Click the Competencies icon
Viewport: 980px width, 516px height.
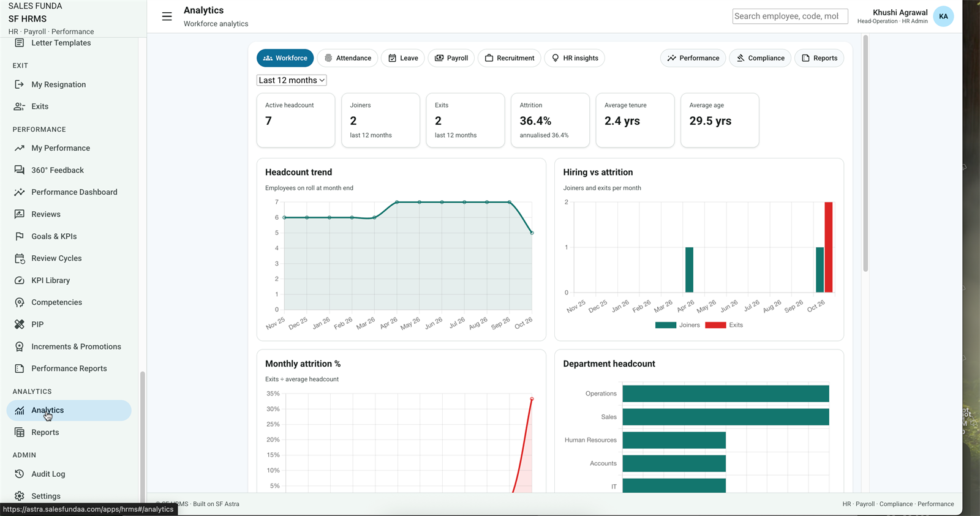(20, 302)
